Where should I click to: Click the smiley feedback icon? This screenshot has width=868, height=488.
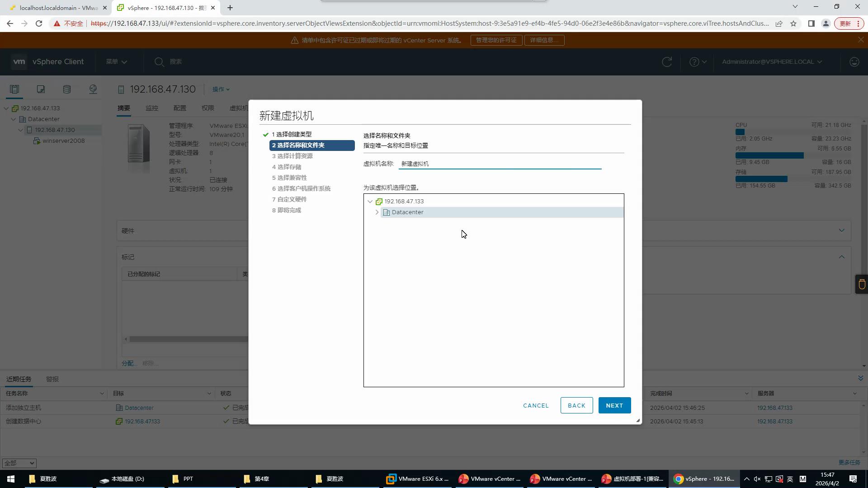[x=854, y=62]
